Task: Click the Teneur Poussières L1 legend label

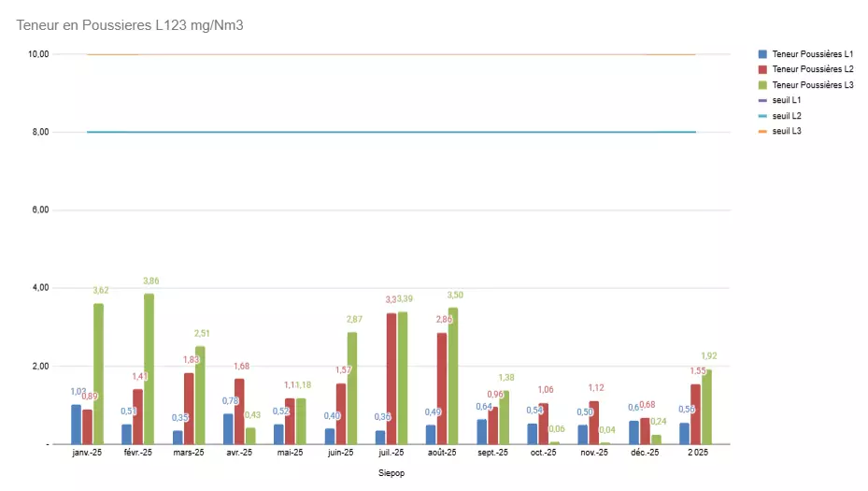Action: [x=812, y=54]
